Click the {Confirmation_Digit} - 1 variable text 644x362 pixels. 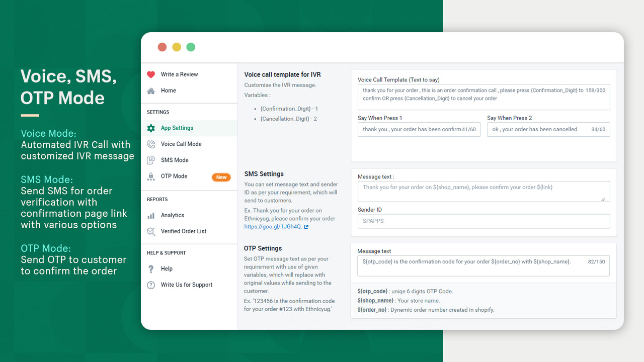pos(289,109)
